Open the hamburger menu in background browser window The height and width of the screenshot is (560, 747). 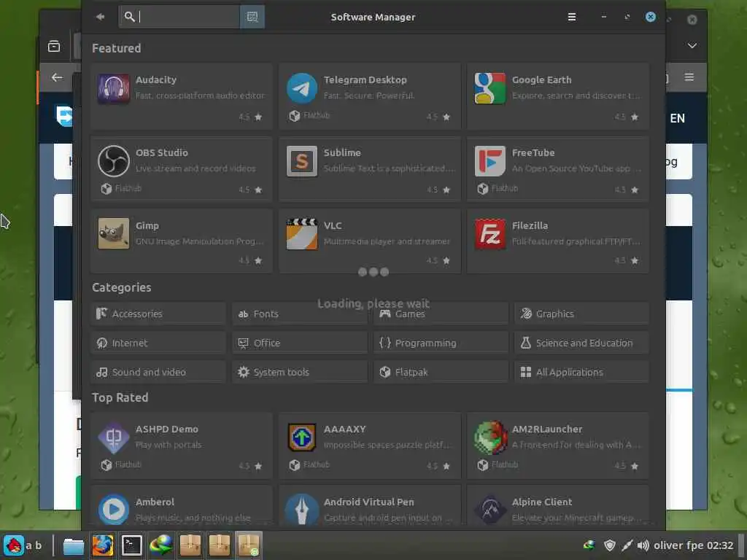point(689,77)
